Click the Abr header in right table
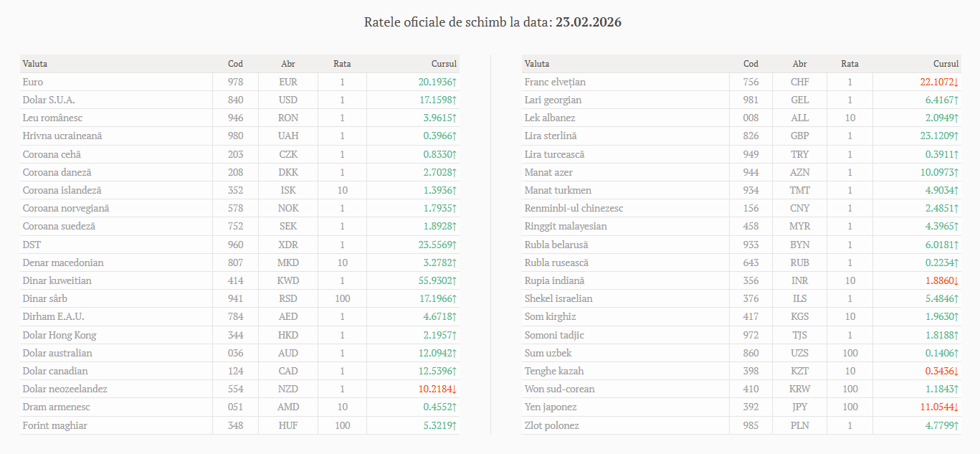This screenshot has width=980, height=454. [x=799, y=64]
